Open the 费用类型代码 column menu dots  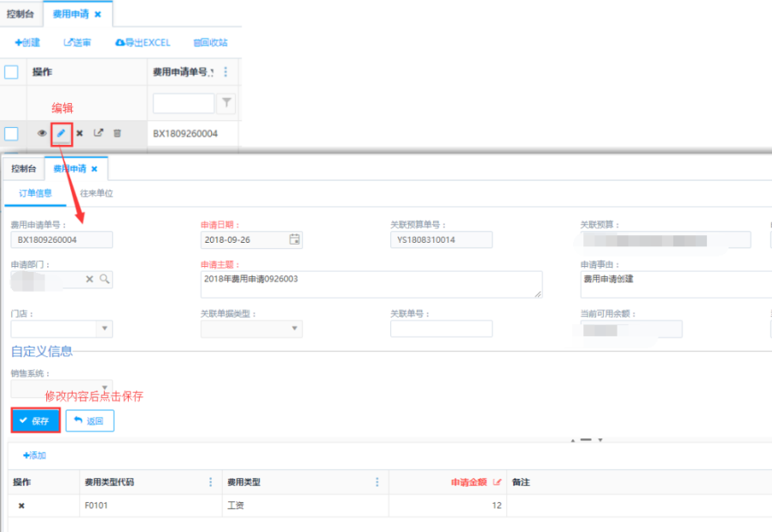(211, 482)
